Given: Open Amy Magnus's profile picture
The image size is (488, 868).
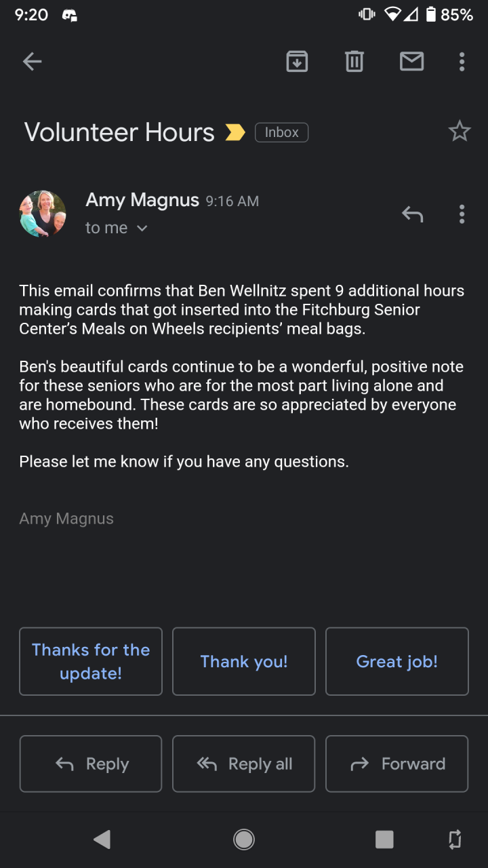Looking at the screenshot, I should point(43,214).
